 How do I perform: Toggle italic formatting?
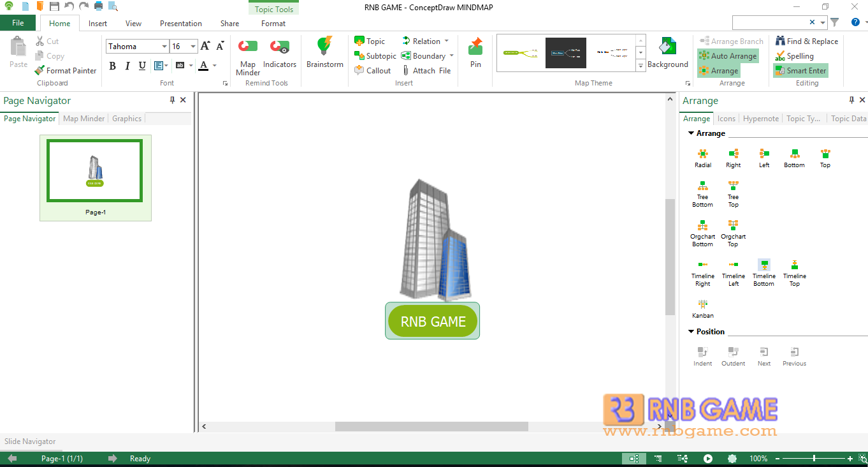tap(127, 66)
